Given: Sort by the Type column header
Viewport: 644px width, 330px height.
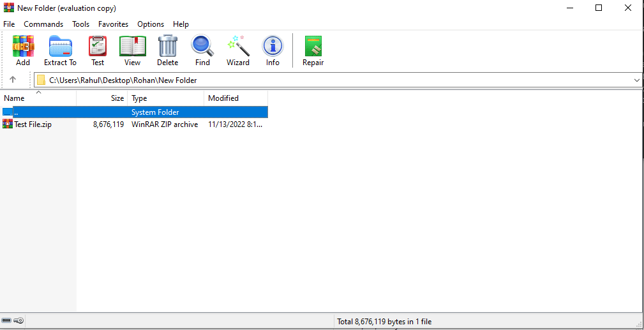Looking at the screenshot, I should pyautogui.click(x=165, y=98).
